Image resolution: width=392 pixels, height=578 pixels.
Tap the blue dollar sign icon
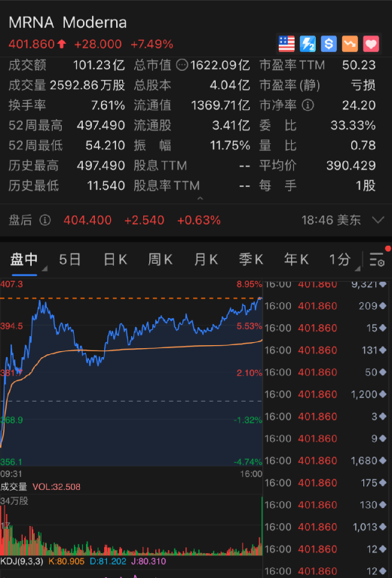point(329,44)
